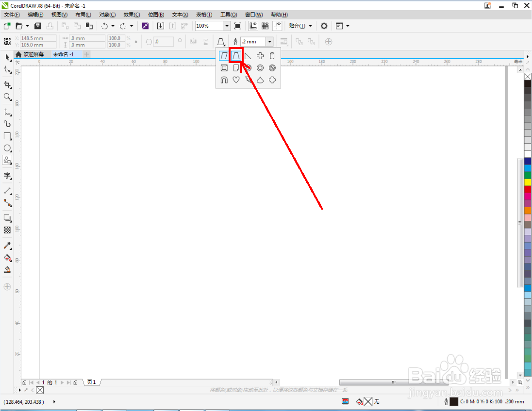Open the 文件 menu
Viewport: 532px width, 411px height.
[12, 15]
